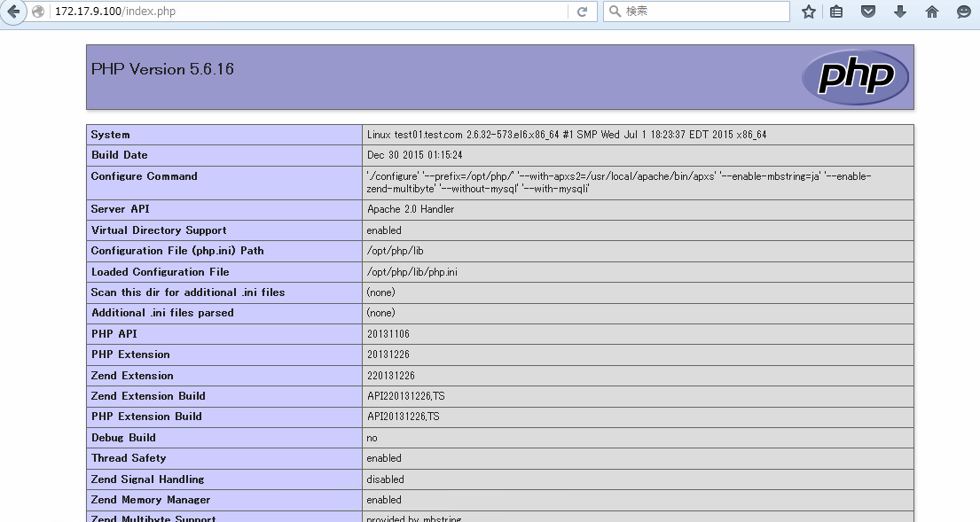The height and width of the screenshot is (522, 980).
Task: Click the Zend Extension Build label
Action: [148, 396]
